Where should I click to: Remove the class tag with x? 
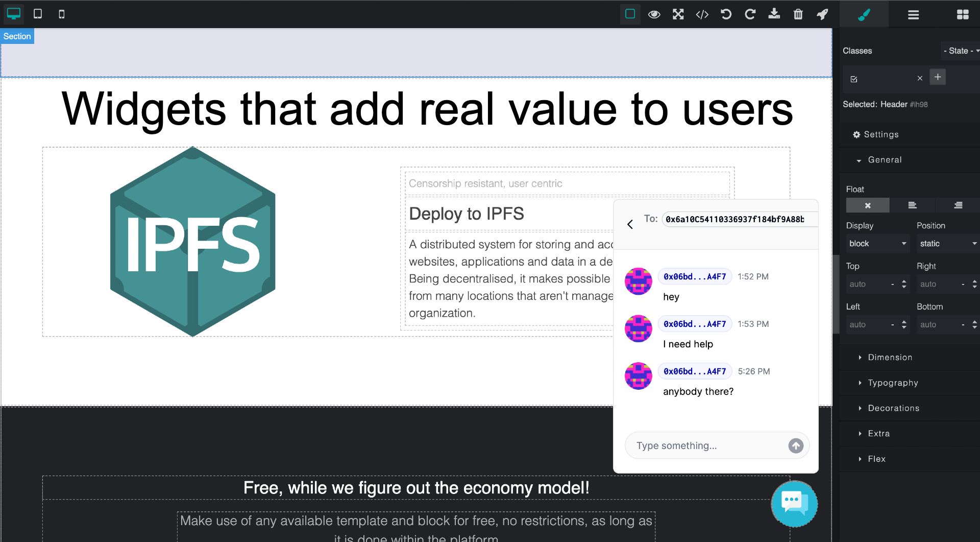[x=920, y=78]
